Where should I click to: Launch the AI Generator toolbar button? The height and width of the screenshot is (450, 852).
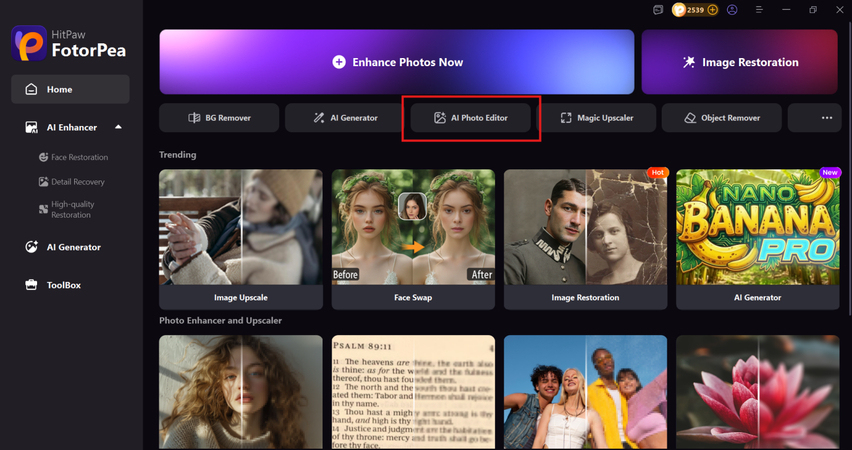[345, 117]
